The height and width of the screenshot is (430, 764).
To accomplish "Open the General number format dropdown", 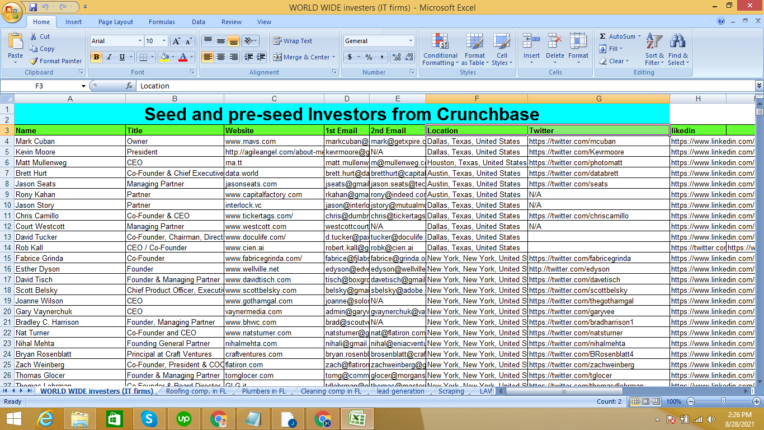I will pos(411,41).
